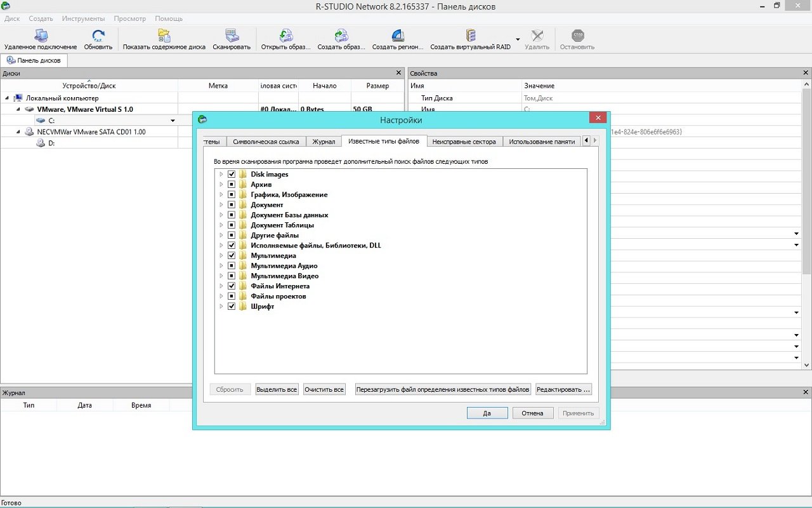
Task: Expand the Мультимедиа Видео tree node
Action: click(221, 276)
